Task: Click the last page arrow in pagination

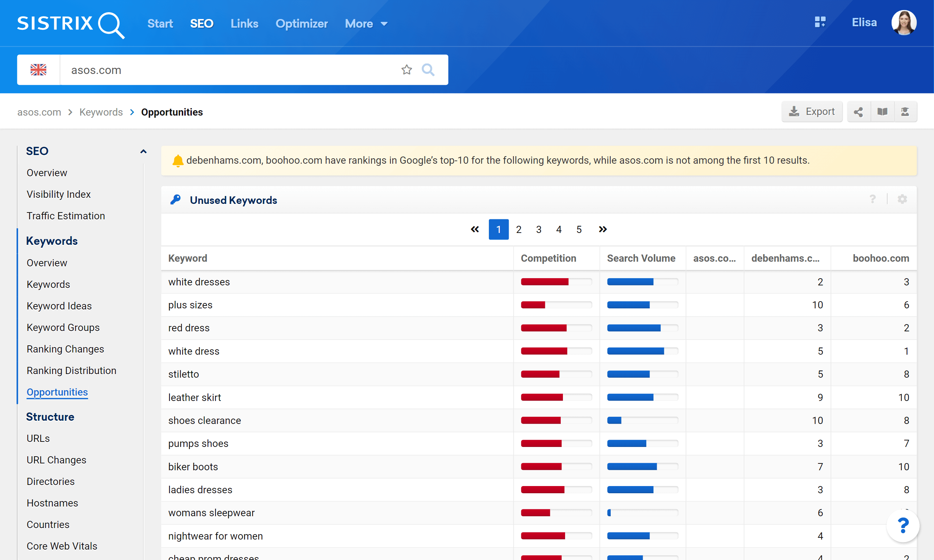Action: (602, 229)
